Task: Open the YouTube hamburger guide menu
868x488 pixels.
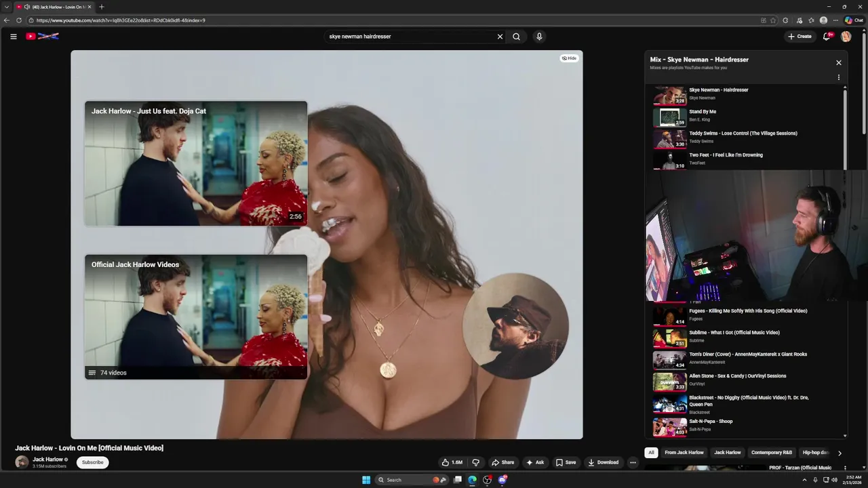Action: [13, 37]
